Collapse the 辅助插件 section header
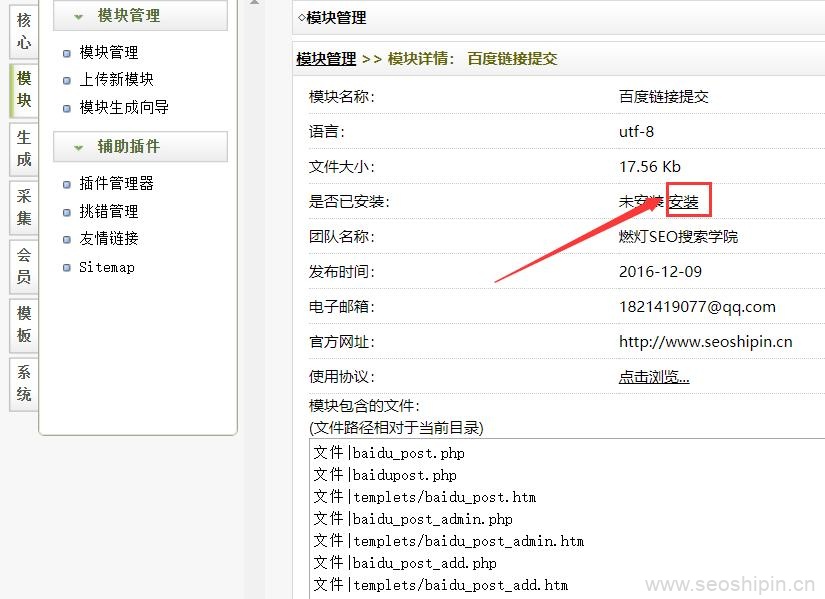The width and height of the screenshot is (825, 599). click(129, 147)
